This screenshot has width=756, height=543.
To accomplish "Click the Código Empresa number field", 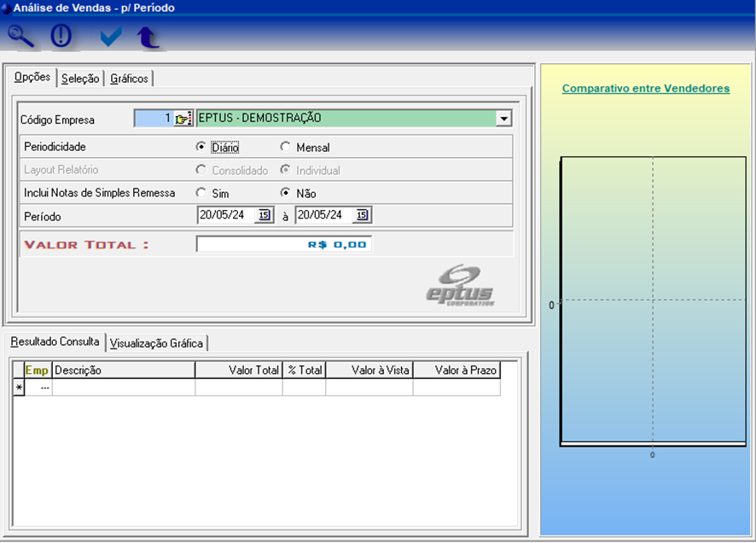I will point(153,119).
